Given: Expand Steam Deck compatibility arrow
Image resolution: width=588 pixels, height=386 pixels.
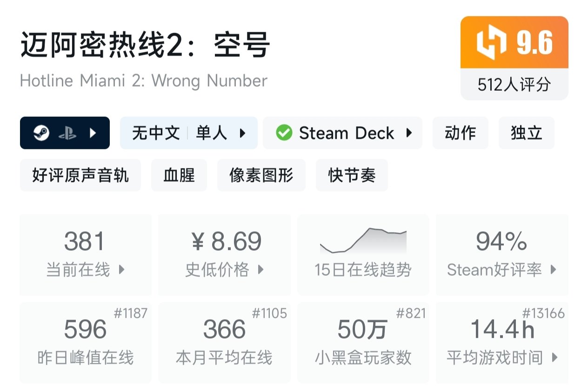Looking at the screenshot, I should (409, 133).
